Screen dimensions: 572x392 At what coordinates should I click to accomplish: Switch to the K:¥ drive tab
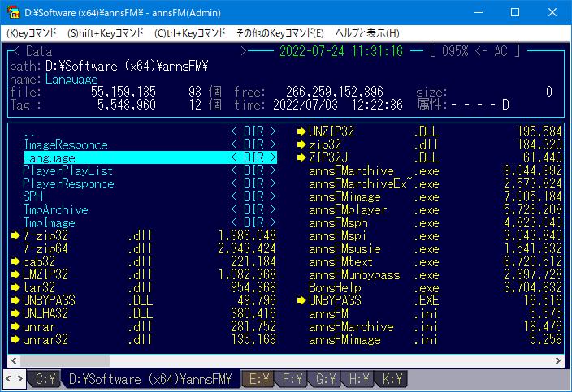[392, 379]
